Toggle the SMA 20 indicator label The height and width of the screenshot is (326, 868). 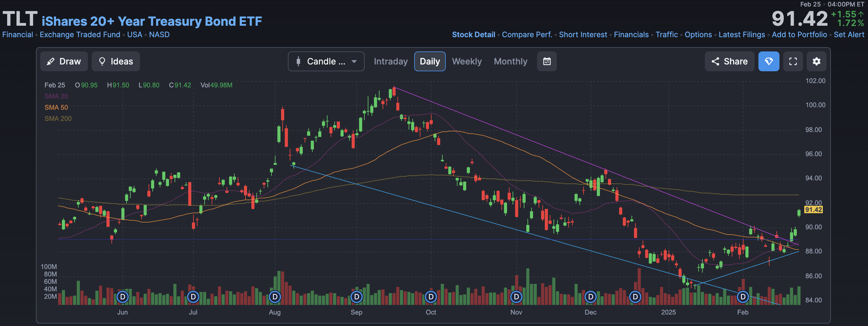56,96
